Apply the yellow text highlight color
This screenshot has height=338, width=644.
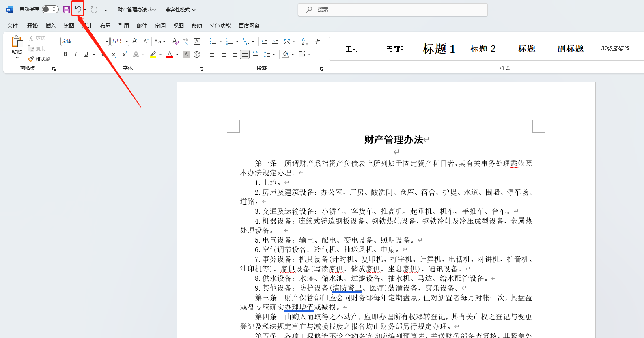tap(153, 54)
